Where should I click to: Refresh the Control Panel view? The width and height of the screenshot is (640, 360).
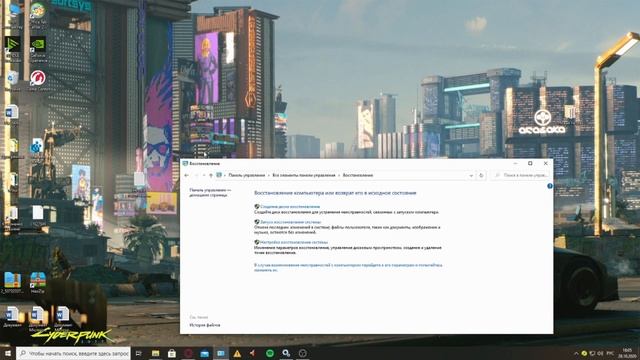pos(481,176)
